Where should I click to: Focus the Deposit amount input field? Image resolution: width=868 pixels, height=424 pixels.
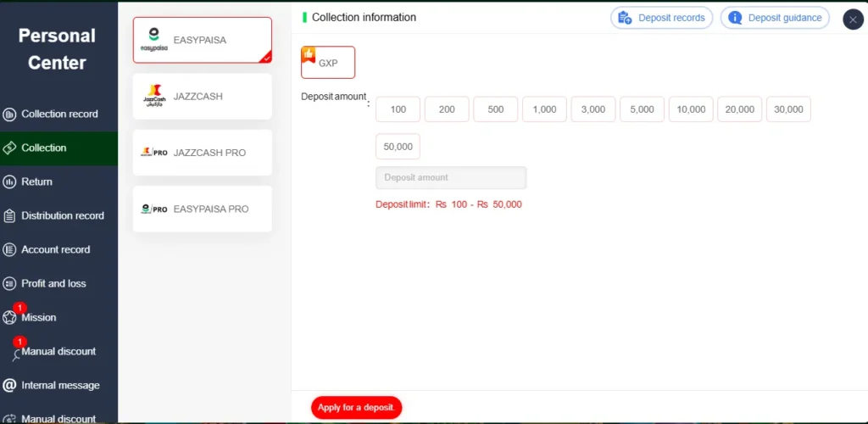[x=451, y=178]
